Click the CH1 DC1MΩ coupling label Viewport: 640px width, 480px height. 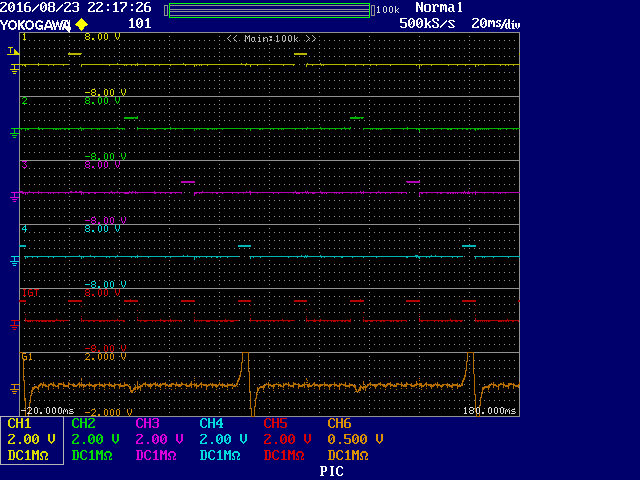pyautogui.click(x=28, y=456)
